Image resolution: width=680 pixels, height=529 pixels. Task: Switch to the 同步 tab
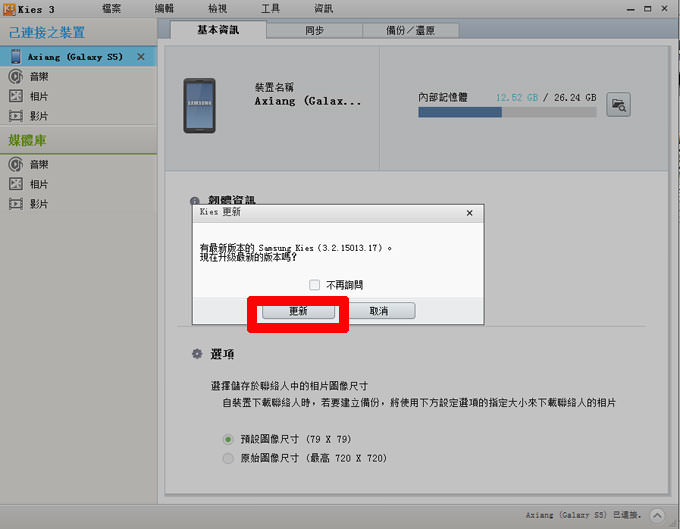314,30
